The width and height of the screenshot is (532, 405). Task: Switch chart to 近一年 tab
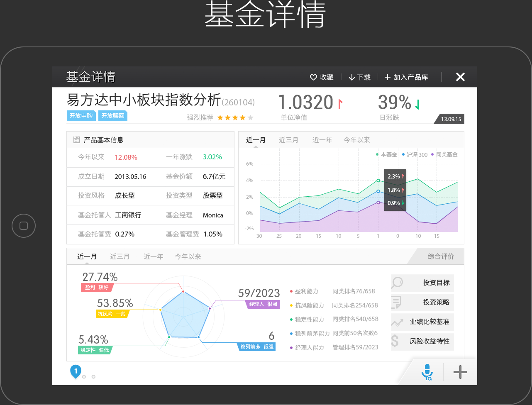tap(322, 140)
